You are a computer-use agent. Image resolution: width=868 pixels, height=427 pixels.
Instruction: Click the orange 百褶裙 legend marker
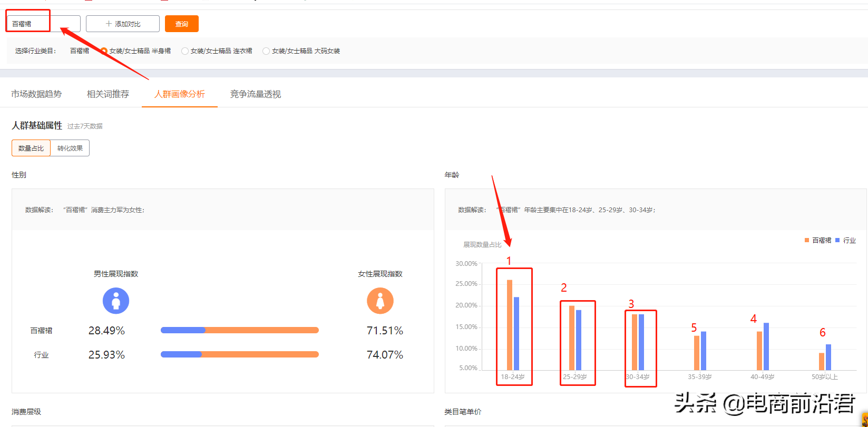click(807, 240)
